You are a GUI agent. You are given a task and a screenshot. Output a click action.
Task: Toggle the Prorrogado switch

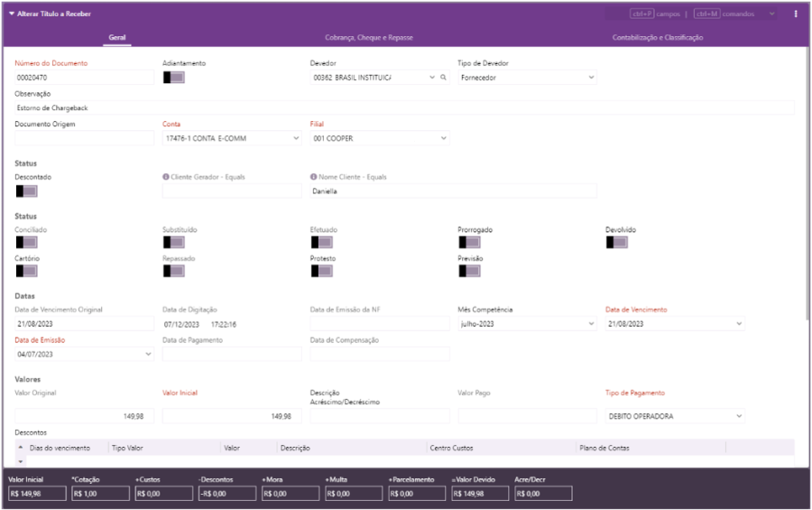point(469,242)
